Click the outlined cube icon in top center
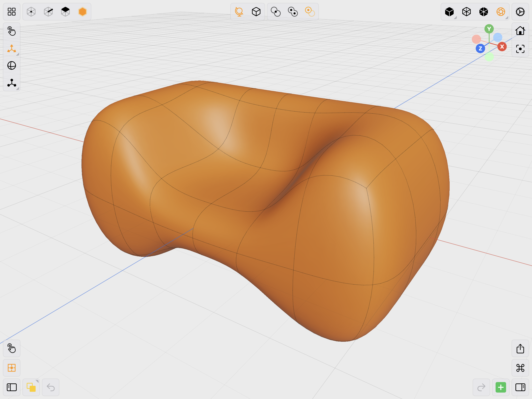The image size is (532, 399). [256, 11]
